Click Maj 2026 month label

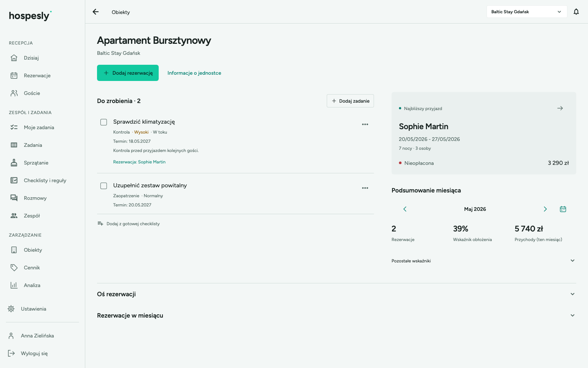tap(475, 209)
